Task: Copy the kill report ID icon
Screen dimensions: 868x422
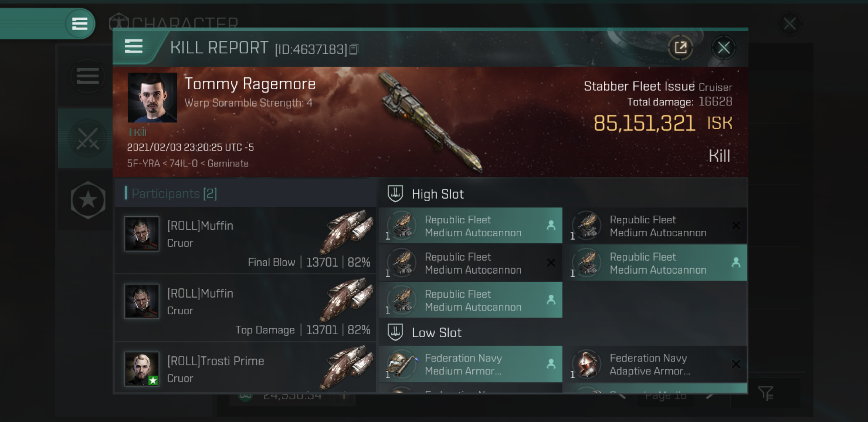Action: click(x=354, y=49)
